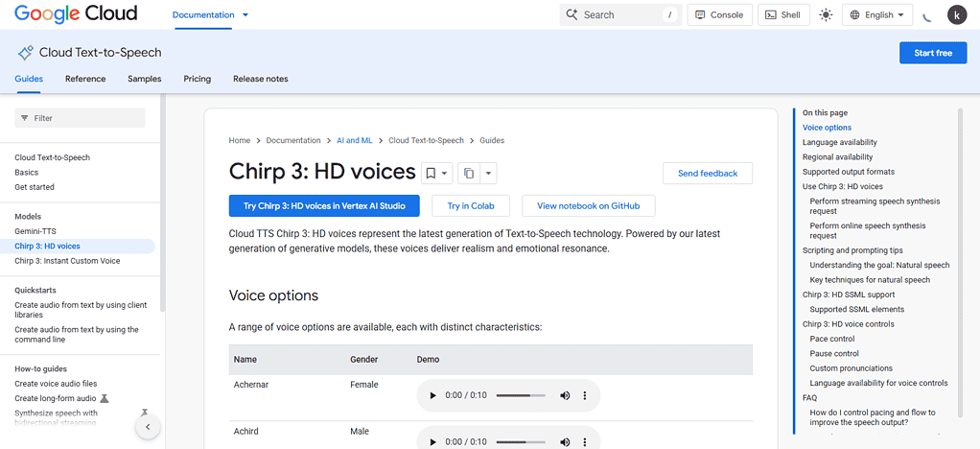Jump to Pace control section
The height and width of the screenshot is (449, 980).
pyautogui.click(x=832, y=339)
